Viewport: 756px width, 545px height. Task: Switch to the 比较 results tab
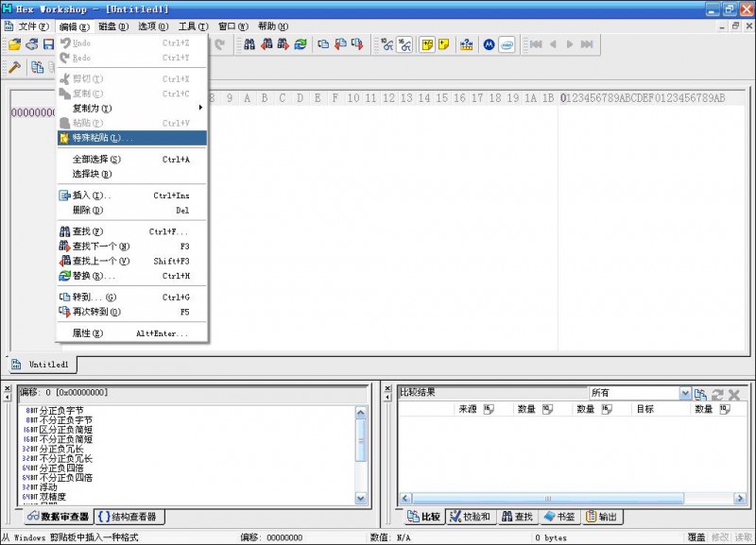(423, 517)
